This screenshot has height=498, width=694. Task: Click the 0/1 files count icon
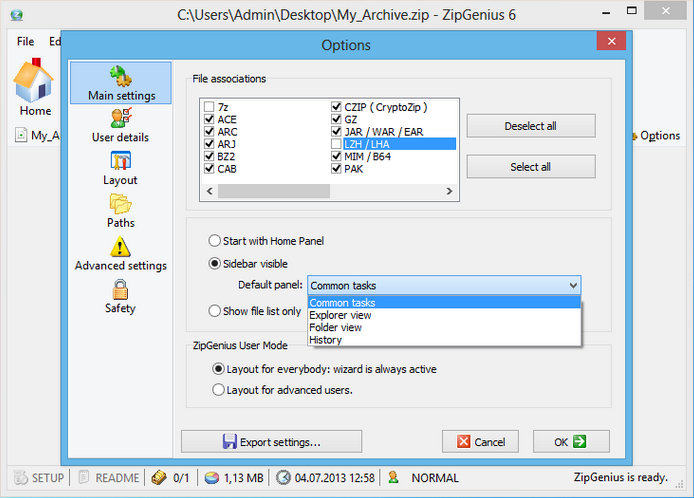click(x=159, y=478)
